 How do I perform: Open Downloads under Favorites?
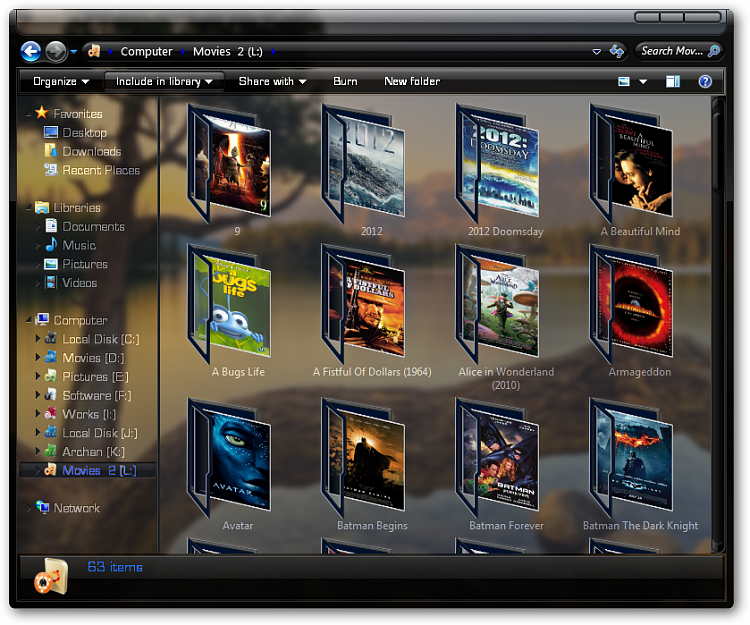[91, 151]
